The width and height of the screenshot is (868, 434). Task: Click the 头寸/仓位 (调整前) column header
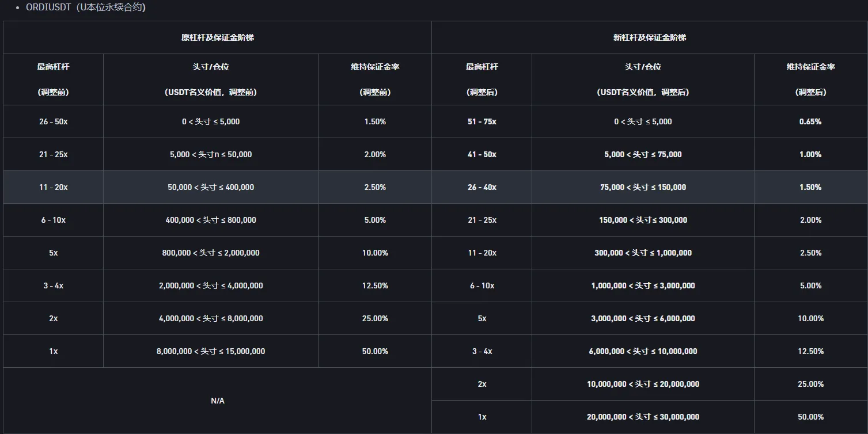(x=210, y=79)
